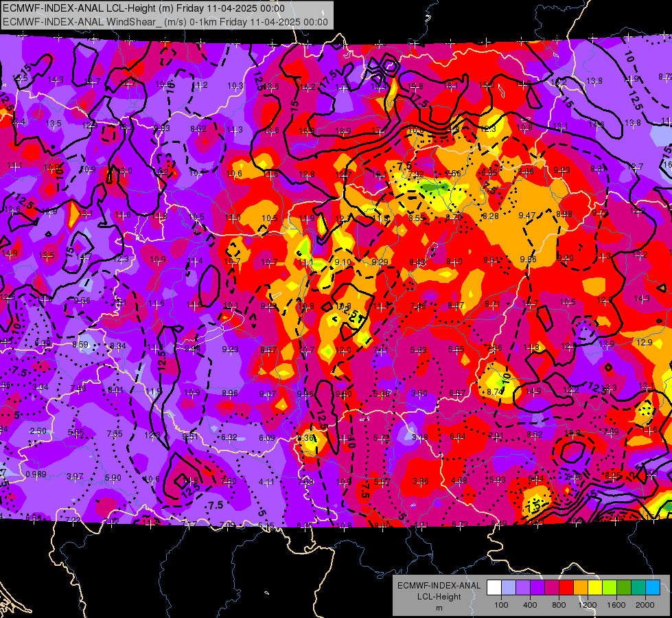This screenshot has height=618, width=672.
Task: Click the grid value 6.32
Action: pos(229,437)
